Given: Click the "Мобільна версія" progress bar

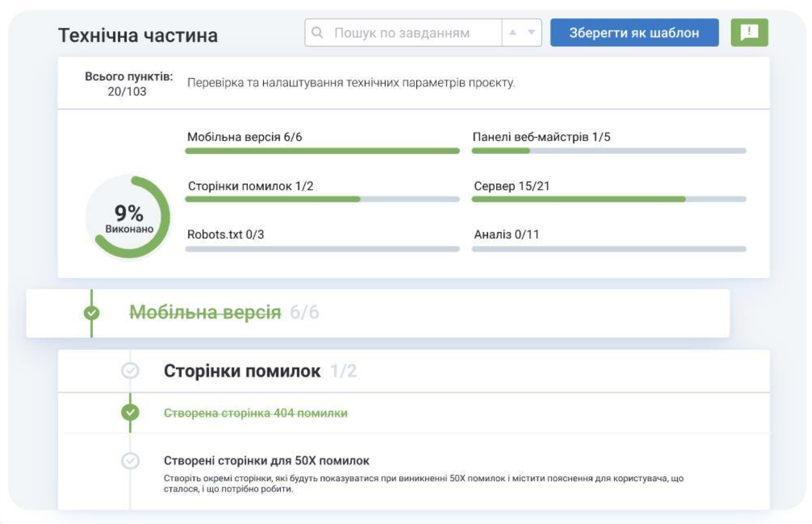Looking at the screenshot, I should point(322,150).
